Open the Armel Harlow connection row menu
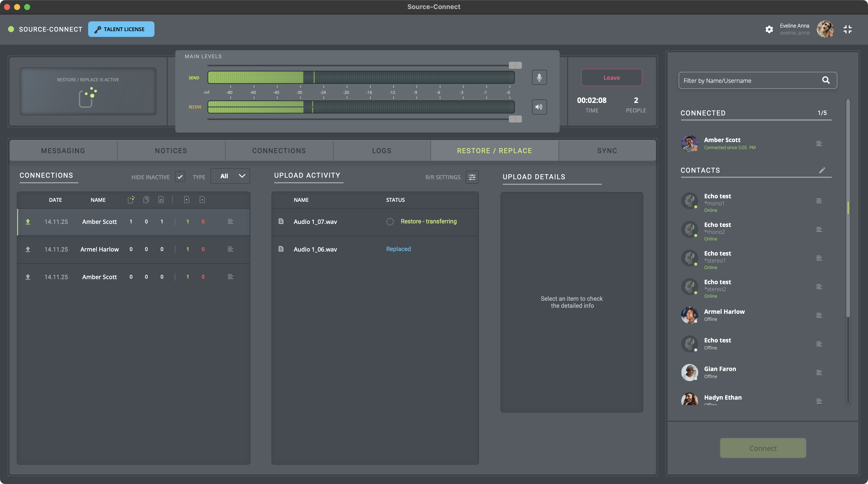The image size is (868, 484). [x=231, y=249]
